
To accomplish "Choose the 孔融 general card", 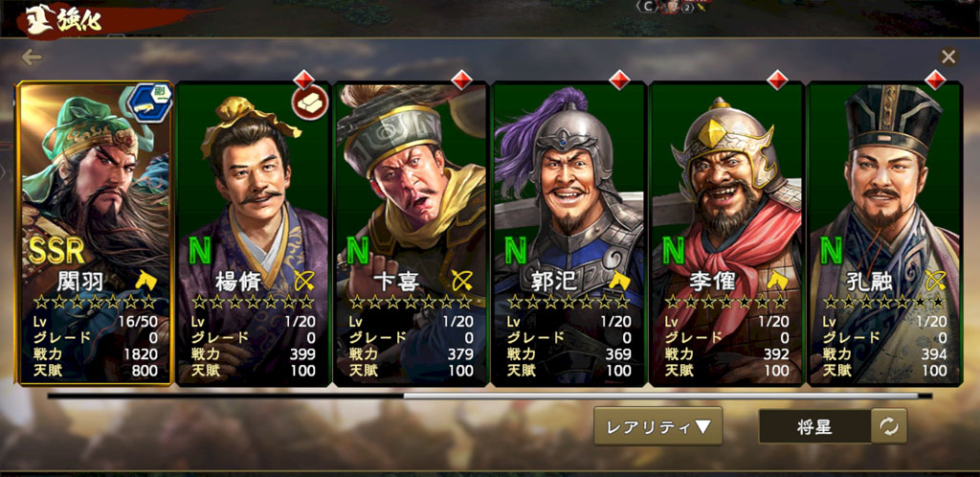I will (x=884, y=235).
